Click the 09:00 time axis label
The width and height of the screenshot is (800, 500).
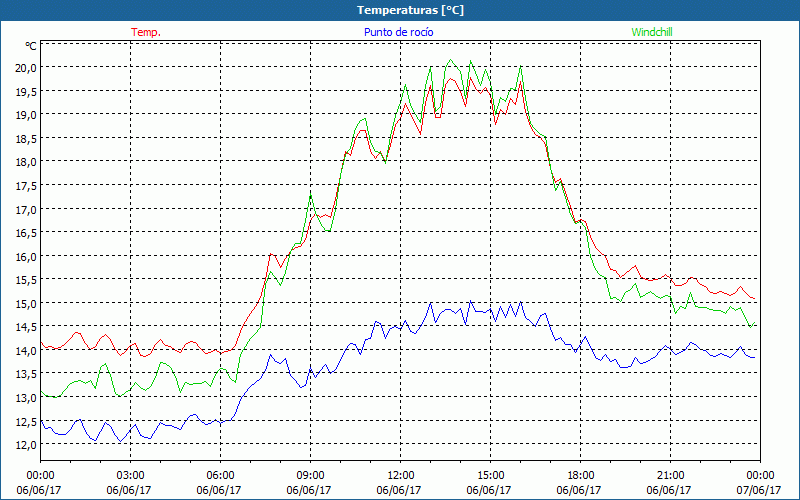[310, 475]
